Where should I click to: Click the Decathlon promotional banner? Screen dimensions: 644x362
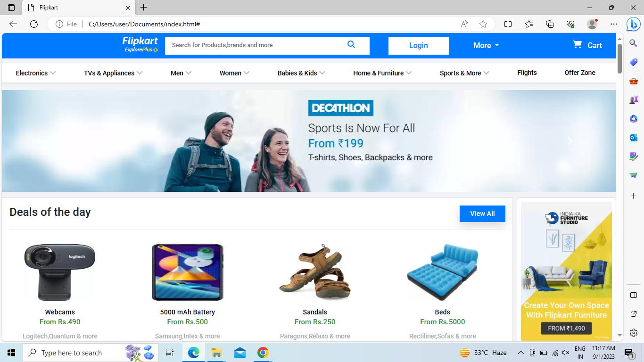click(x=309, y=141)
